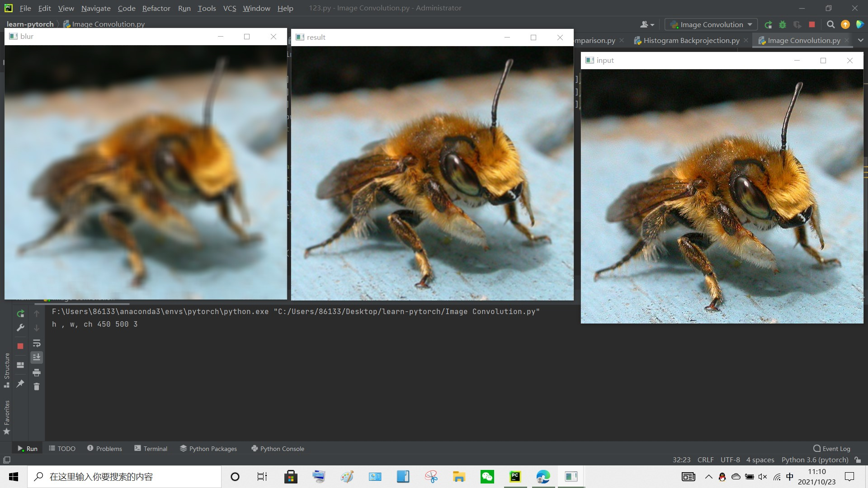Open the Python Console tool window
Screen dimensions: 868x488
[277, 448]
